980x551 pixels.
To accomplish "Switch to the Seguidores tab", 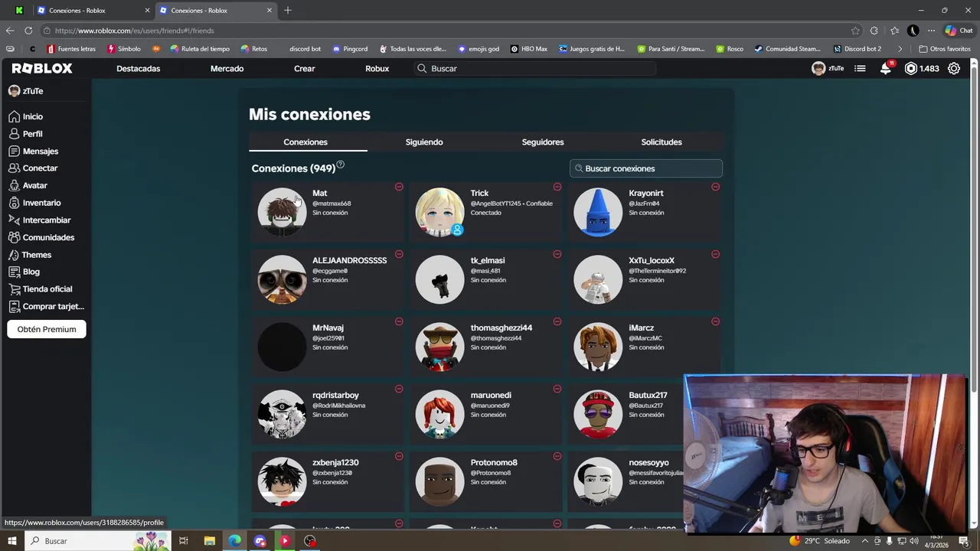I will 543,142.
